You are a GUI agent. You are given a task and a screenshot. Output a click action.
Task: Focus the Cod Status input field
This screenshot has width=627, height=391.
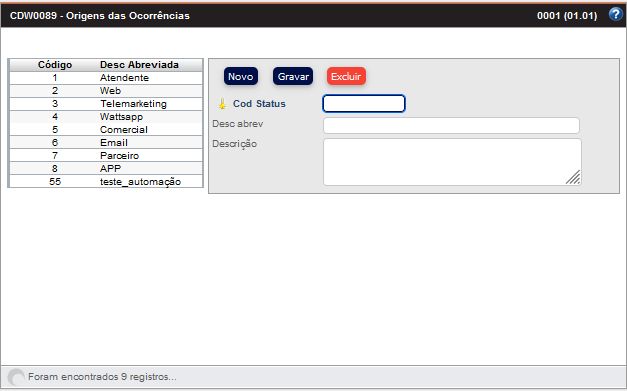coord(364,104)
